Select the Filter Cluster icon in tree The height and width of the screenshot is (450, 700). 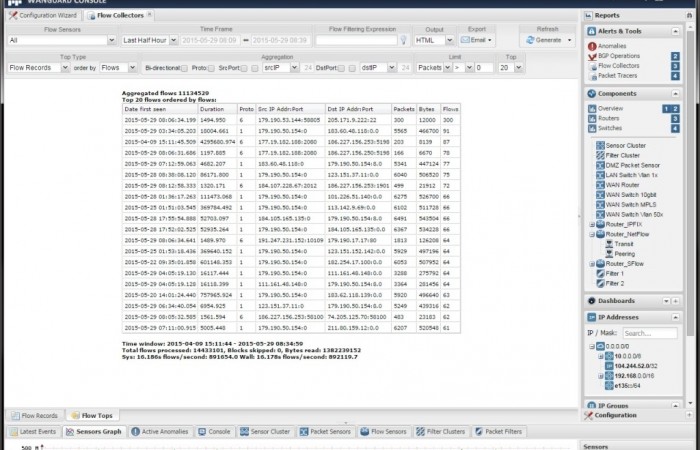(600, 155)
